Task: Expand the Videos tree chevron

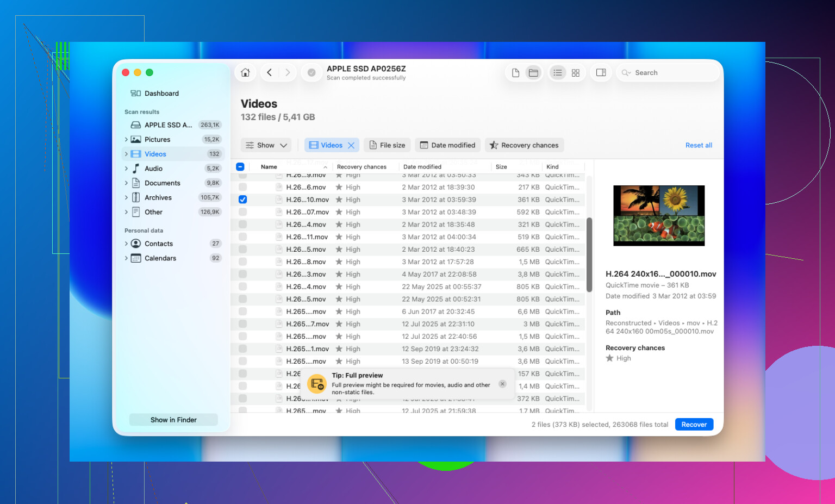Action: (x=126, y=154)
